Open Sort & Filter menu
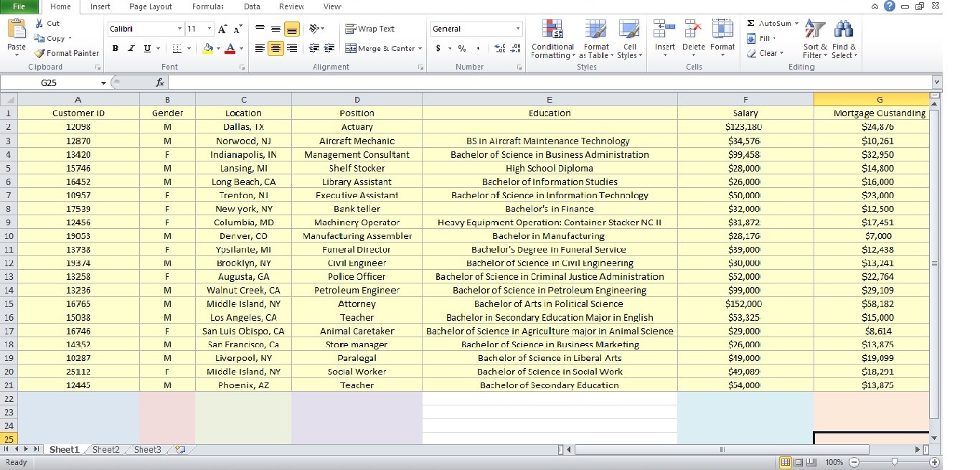This screenshot has height=470, width=980. [815, 39]
